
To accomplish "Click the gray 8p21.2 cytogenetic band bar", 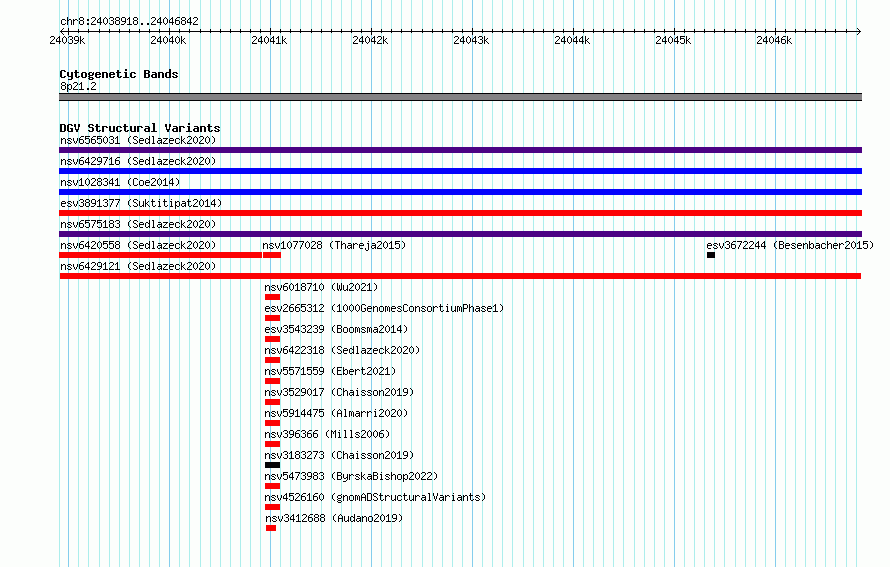I will click(x=460, y=97).
